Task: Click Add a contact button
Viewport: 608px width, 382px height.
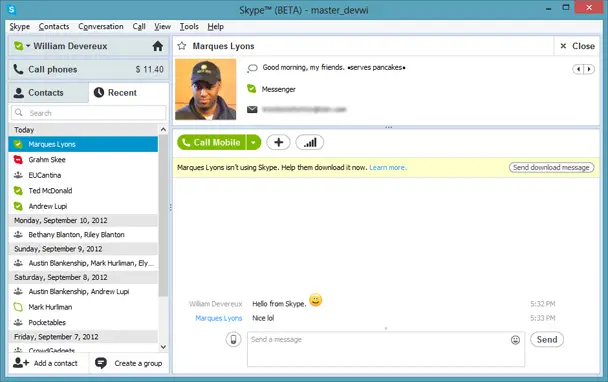Action: 47,363
